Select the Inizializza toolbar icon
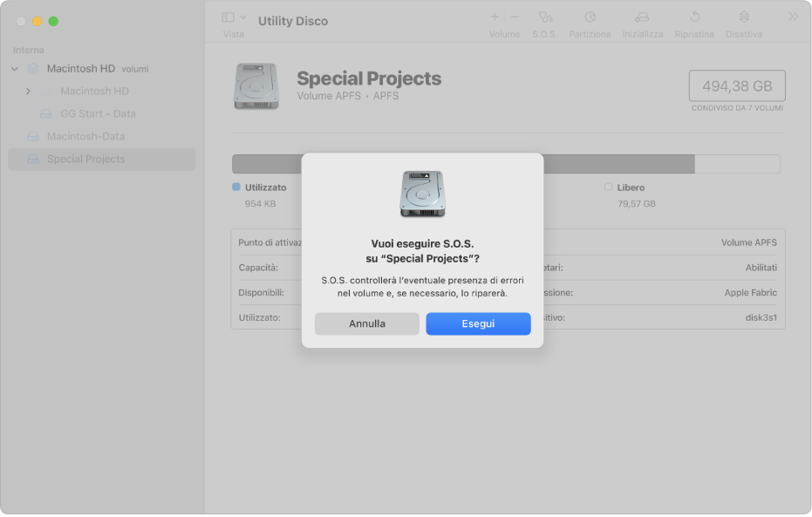This screenshot has height=517, width=812. [x=642, y=17]
